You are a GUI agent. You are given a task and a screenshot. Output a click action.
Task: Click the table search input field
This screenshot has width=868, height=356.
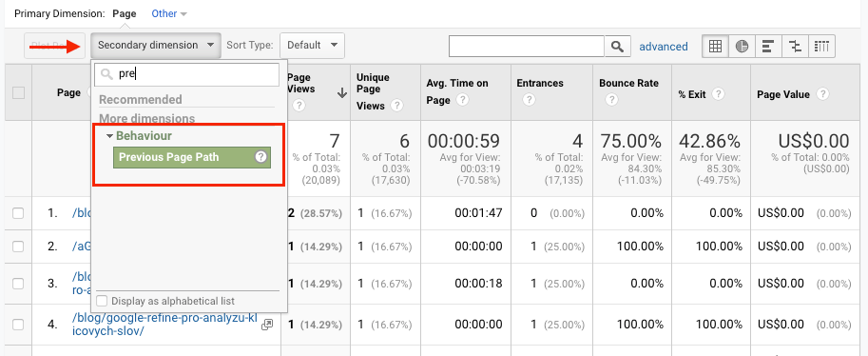[x=527, y=47]
